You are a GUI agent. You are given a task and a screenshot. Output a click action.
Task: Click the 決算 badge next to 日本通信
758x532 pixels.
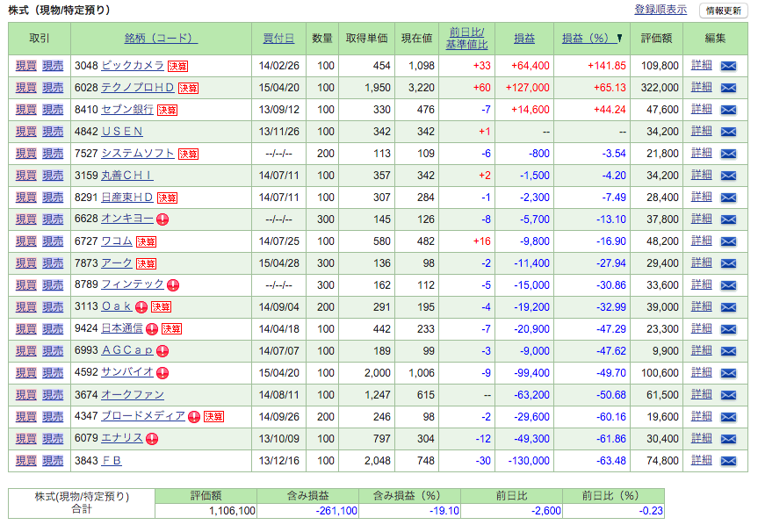(171, 329)
